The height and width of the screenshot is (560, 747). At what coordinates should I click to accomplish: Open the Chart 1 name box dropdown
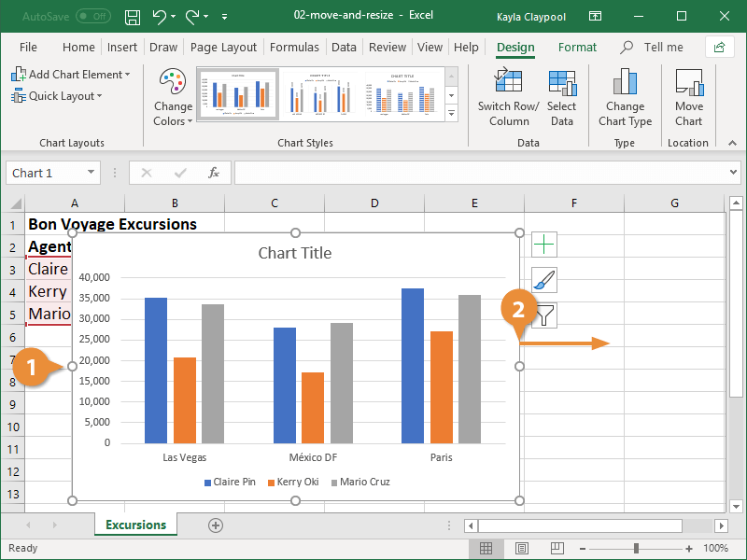pos(92,173)
